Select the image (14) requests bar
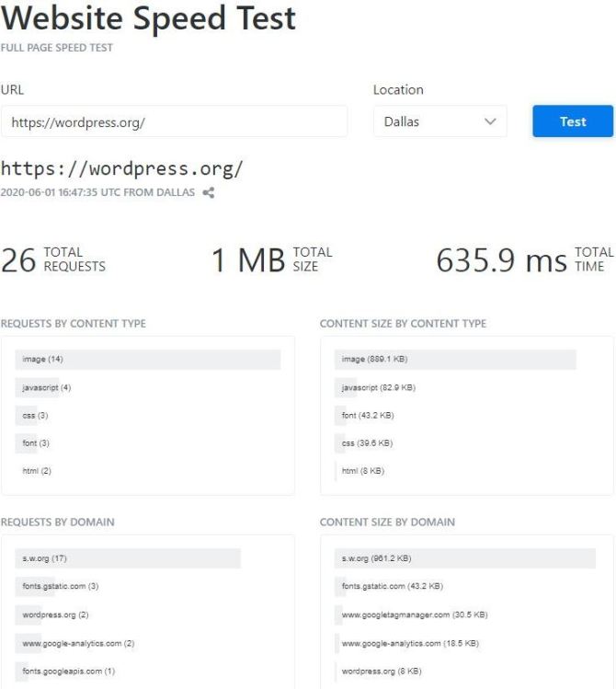The width and height of the screenshot is (616, 689). [x=147, y=360]
